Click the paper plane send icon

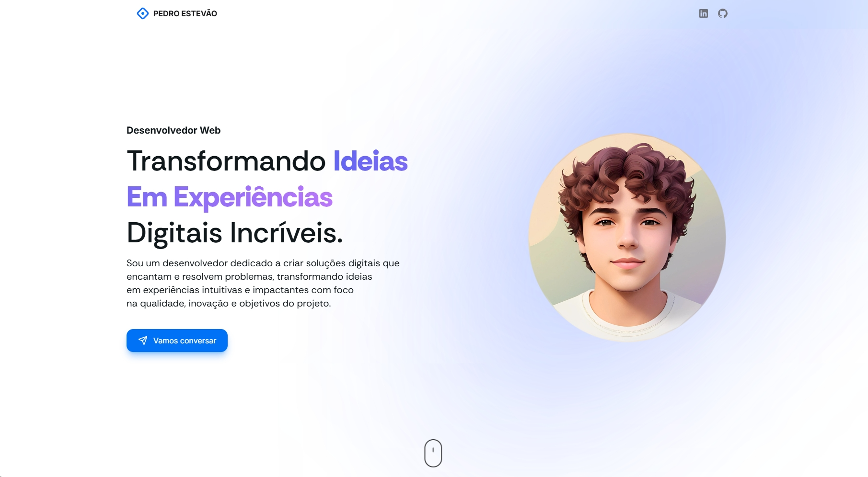143,341
